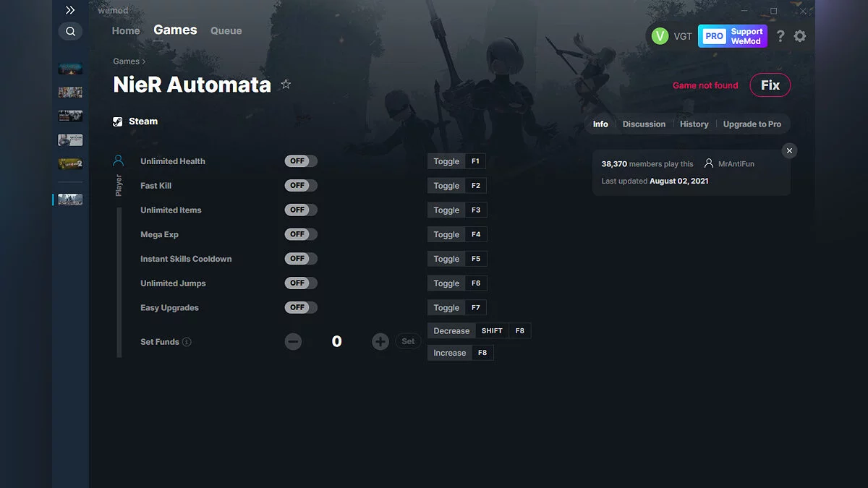Screen dimensions: 868x488
Task: Decrease funds with the minus button
Action: point(293,341)
